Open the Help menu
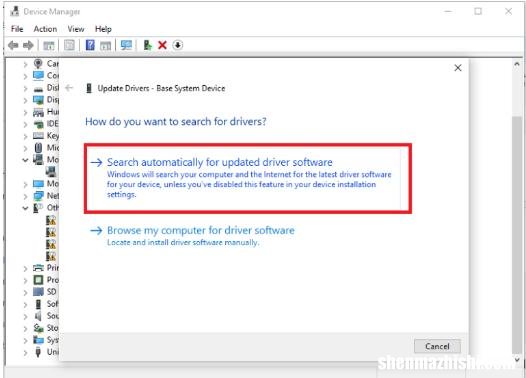Screen dimensions: 526x378 pos(103,29)
